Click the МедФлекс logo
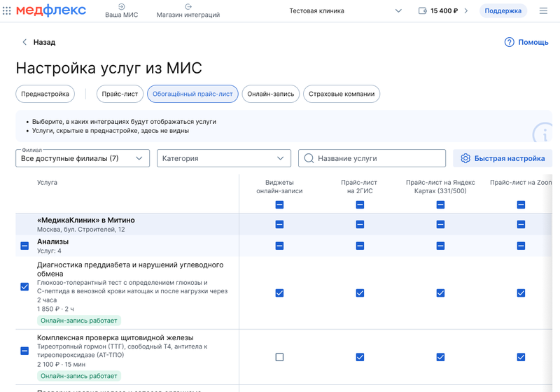Screen dimensions: 560x392 (x=51, y=10)
